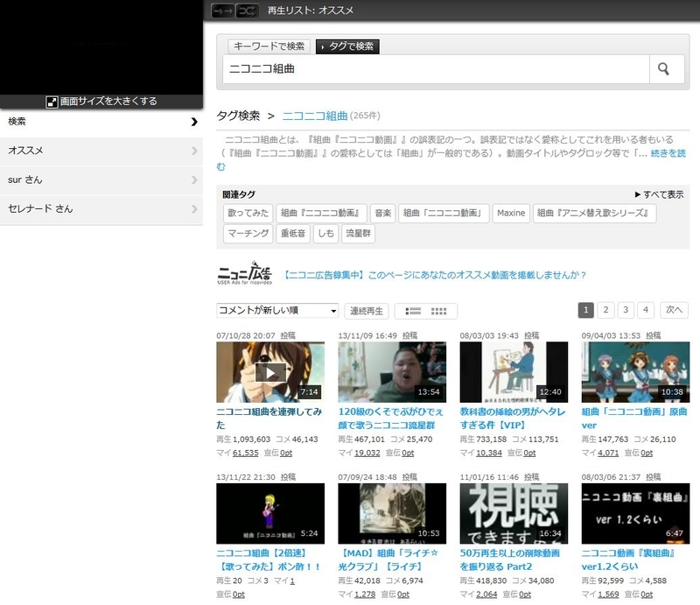Go to results page 4
700x605 pixels.
point(646,310)
